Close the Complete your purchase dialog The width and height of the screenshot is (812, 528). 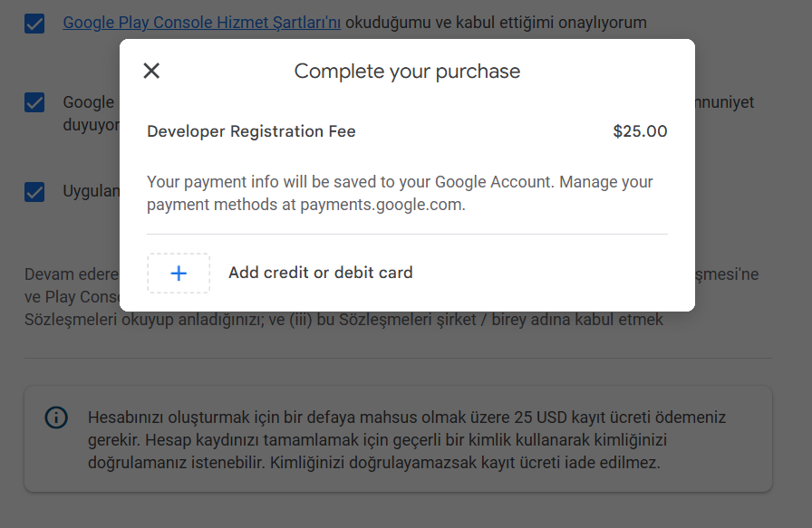pyautogui.click(x=151, y=71)
